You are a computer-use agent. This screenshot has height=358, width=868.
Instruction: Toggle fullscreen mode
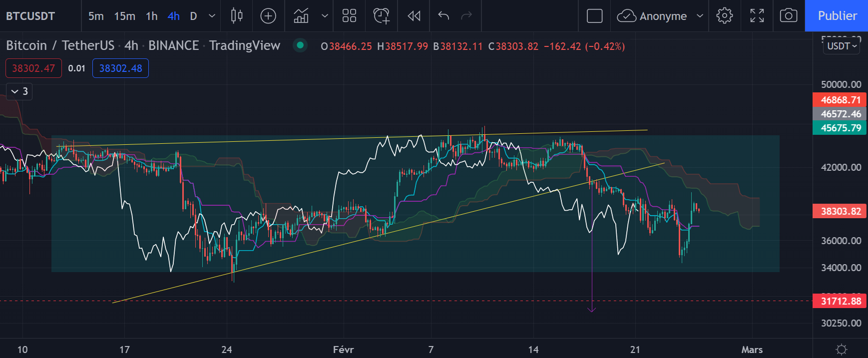pyautogui.click(x=757, y=16)
